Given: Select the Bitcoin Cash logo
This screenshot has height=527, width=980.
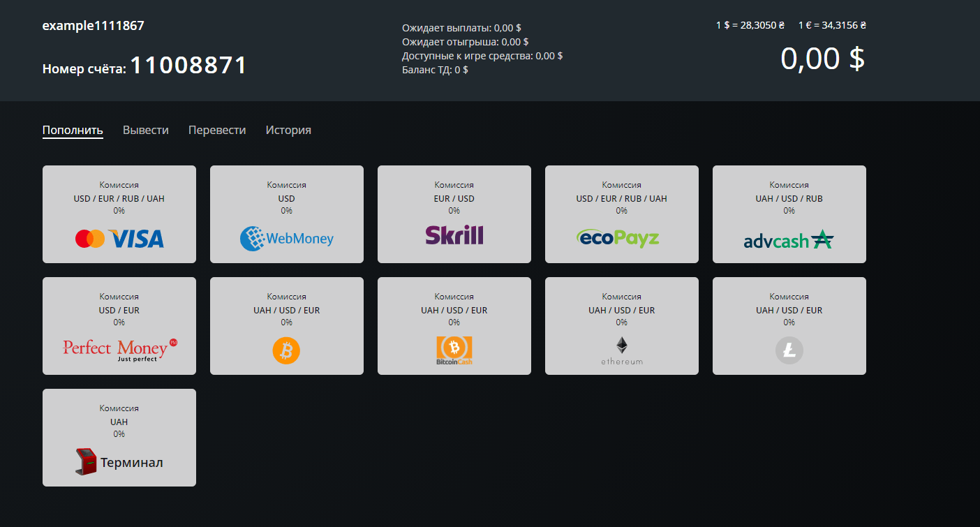Looking at the screenshot, I should click(454, 351).
